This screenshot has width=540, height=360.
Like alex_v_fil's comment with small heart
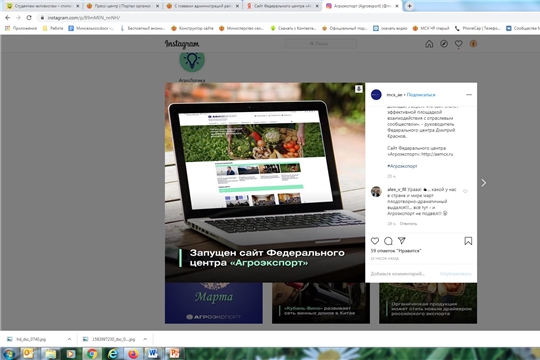tap(465, 191)
